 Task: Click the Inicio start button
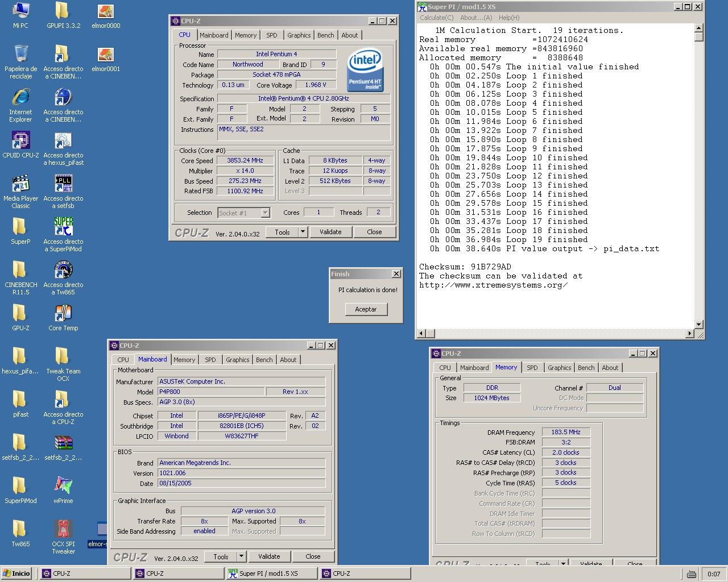[x=16, y=573]
